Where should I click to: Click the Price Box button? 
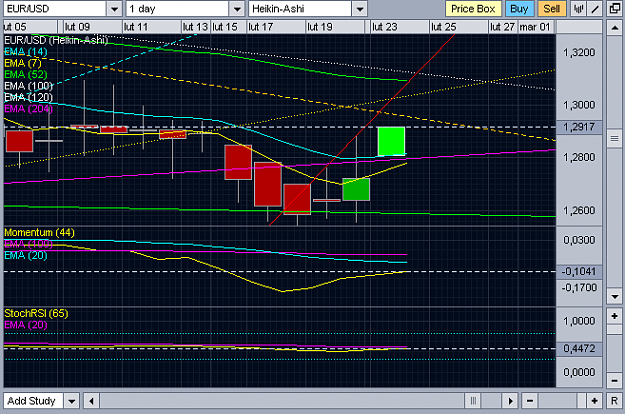473,9
